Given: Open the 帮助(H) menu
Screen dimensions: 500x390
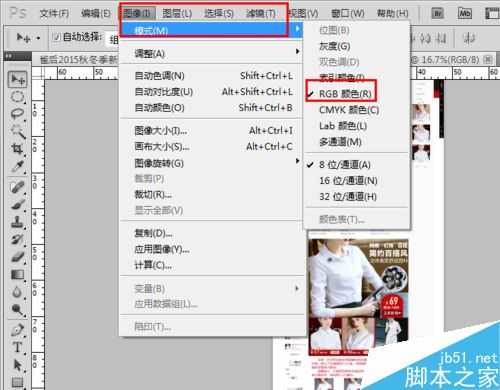Looking at the screenshot, I should pyautogui.click(x=392, y=14).
